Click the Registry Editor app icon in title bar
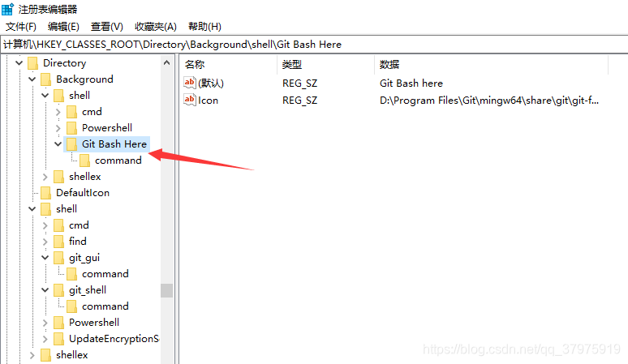This screenshot has height=364, width=628. tap(7, 9)
